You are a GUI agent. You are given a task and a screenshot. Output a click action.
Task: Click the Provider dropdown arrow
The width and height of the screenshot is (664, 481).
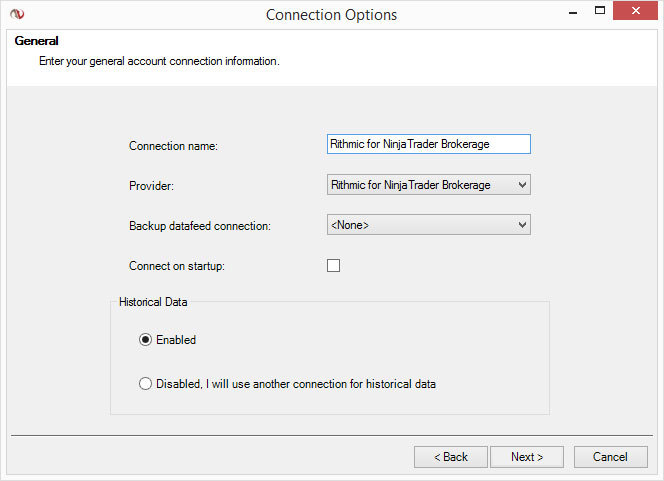click(x=522, y=185)
